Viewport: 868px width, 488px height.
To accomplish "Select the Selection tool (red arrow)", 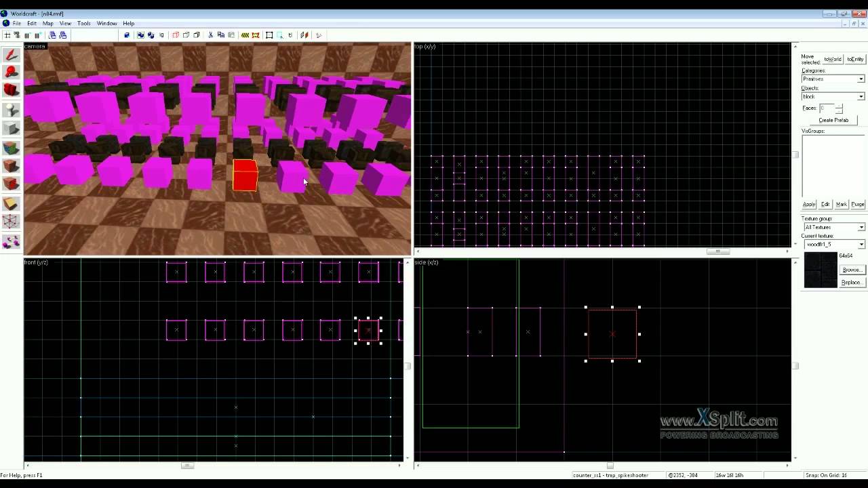I will click(x=11, y=55).
